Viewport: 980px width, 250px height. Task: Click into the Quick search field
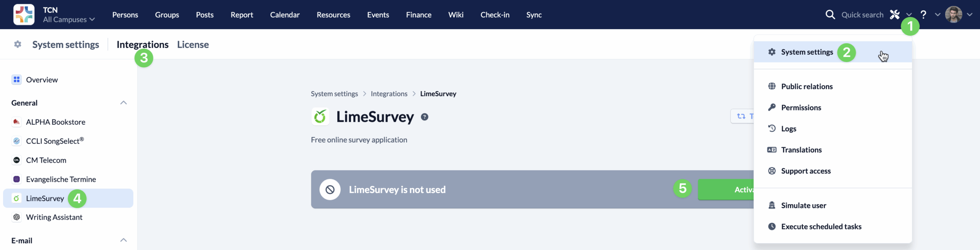tap(862, 15)
